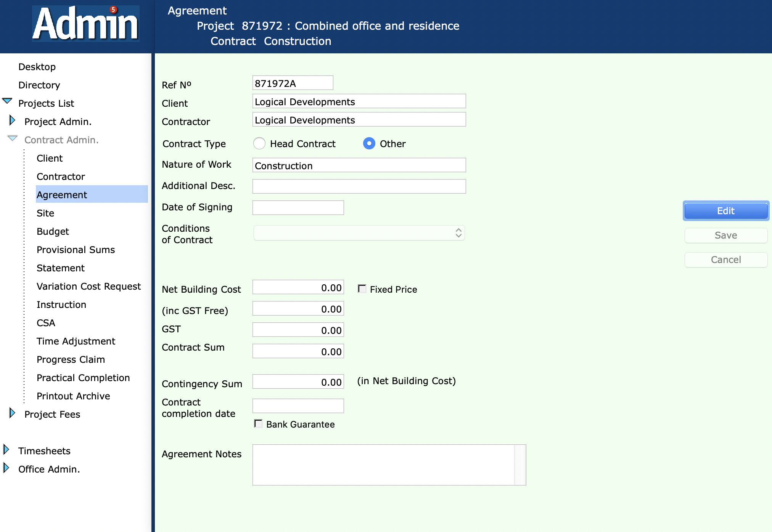Expand the Project Admin. section

(12, 120)
